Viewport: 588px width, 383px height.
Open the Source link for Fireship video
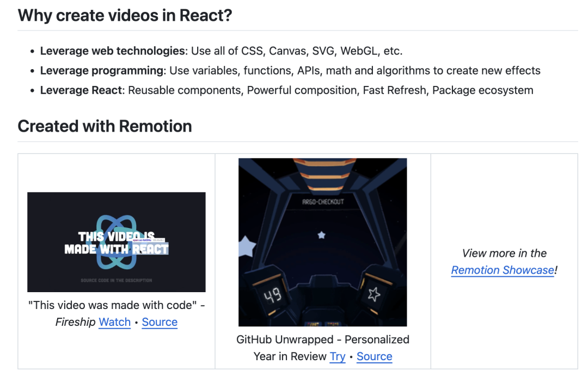point(160,322)
